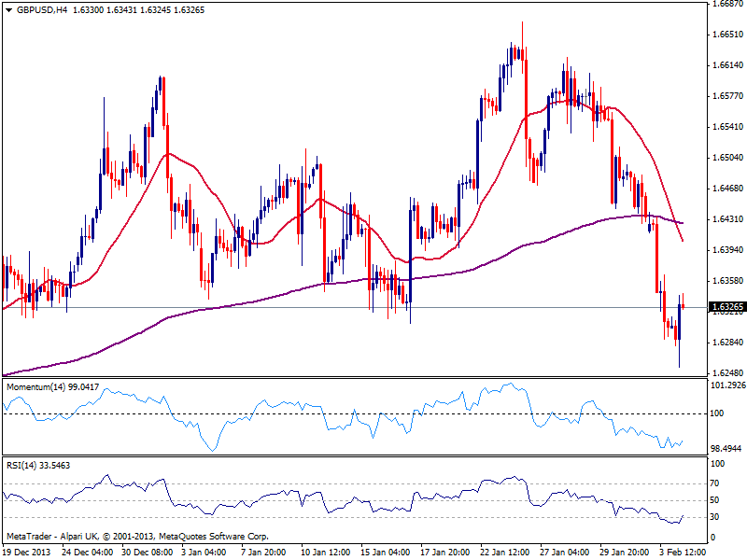The height and width of the screenshot is (560, 747).
Task: Click the Momentum scale value 101.2926
Action: 728,385
